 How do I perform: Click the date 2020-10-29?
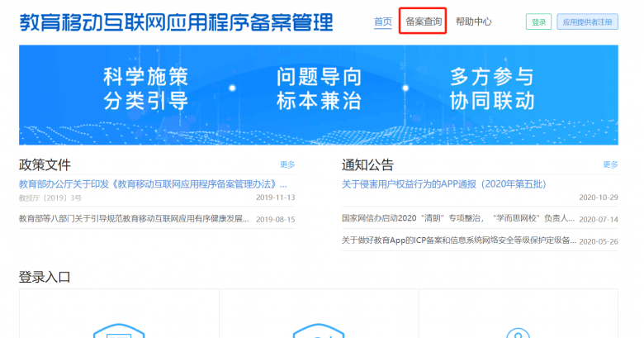point(599,198)
